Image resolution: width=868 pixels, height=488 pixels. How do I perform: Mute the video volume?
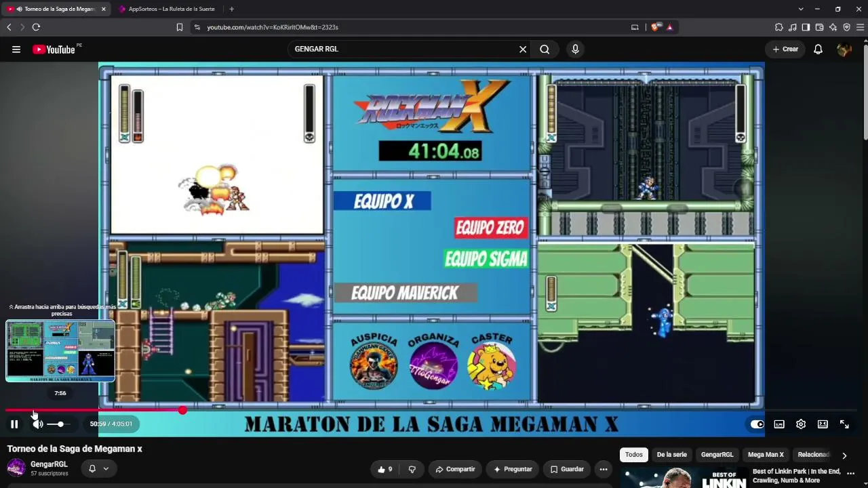point(38,424)
